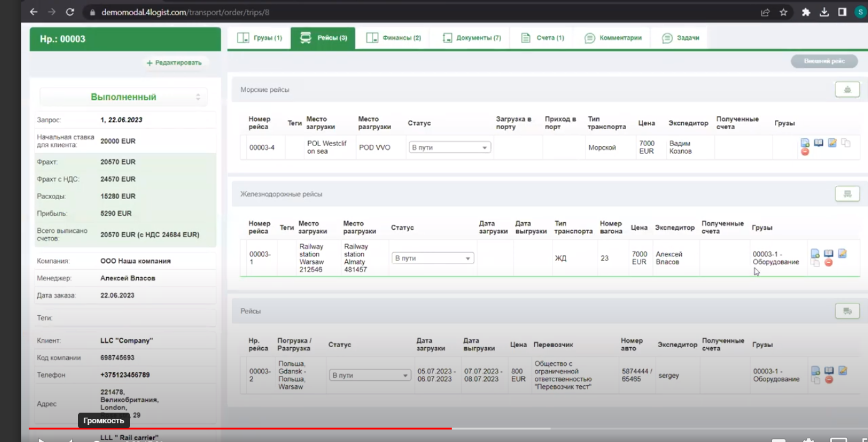Click the profit value 5290 EUR
This screenshot has height=442, width=868.
[116, 214]
